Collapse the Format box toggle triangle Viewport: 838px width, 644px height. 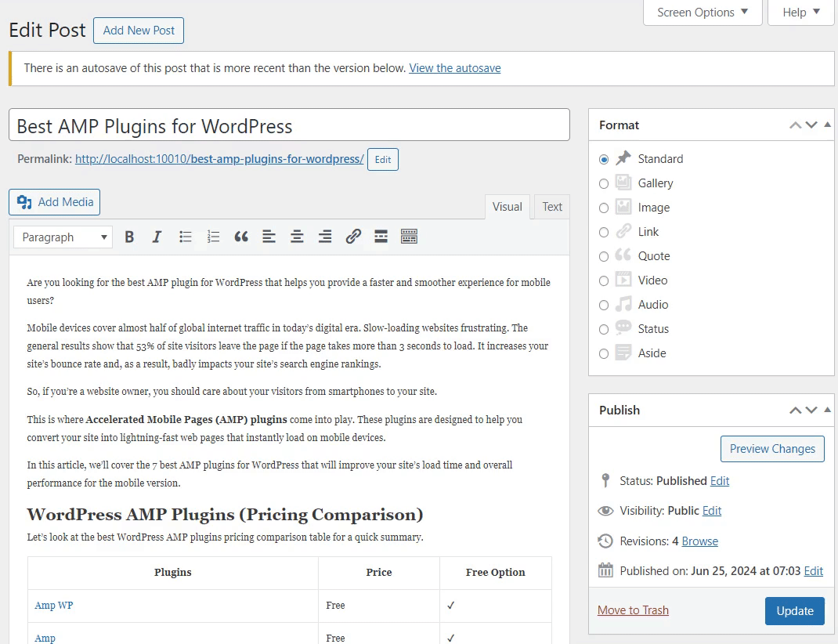tap(827, 125)
